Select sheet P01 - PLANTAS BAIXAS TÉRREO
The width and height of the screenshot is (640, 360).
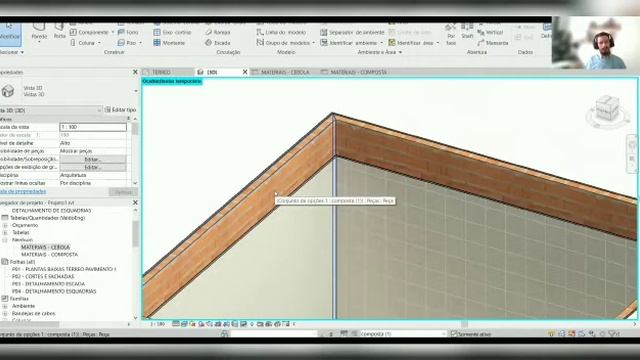(x=64, y=269)
